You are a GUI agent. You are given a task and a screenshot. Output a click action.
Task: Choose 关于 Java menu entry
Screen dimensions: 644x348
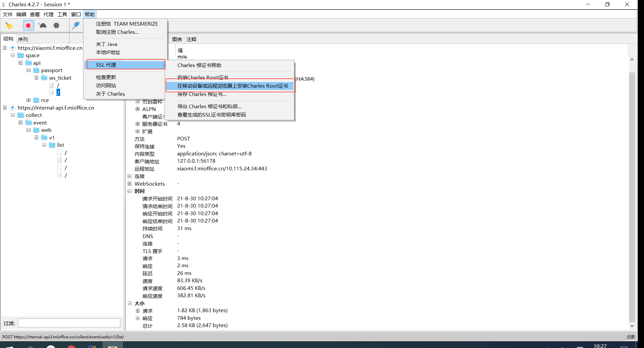(x=126, y=44)
